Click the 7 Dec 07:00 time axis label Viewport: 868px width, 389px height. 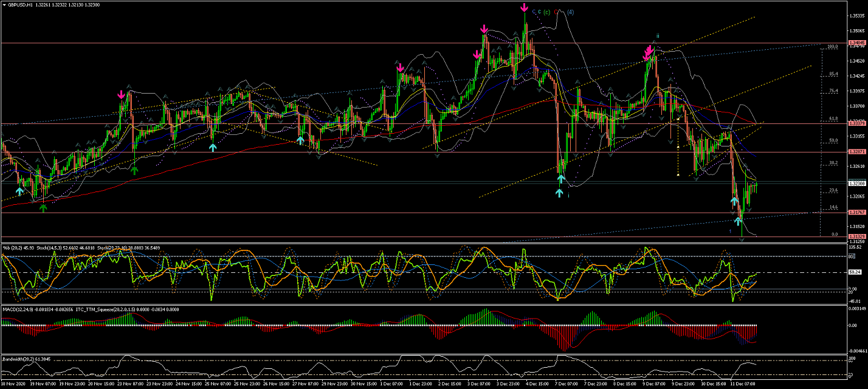(x=566, y=384)
